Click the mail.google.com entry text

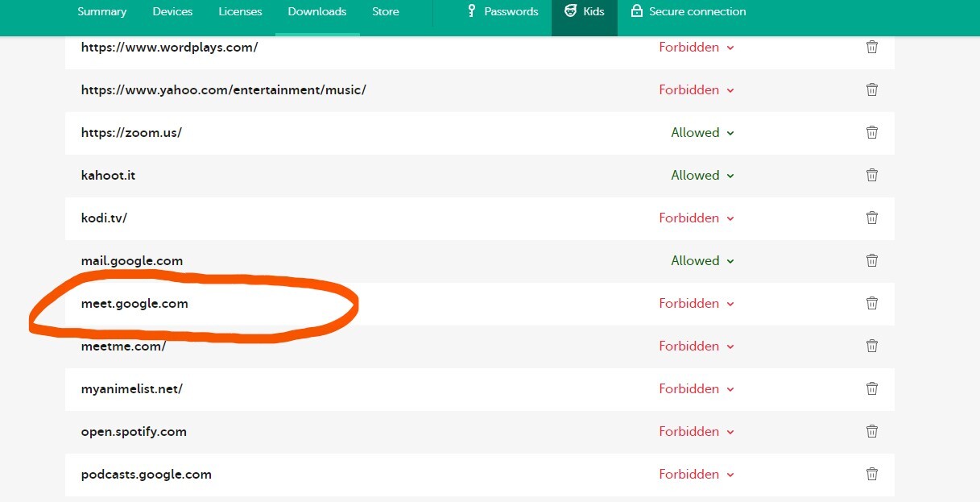(x=131, y=260)
